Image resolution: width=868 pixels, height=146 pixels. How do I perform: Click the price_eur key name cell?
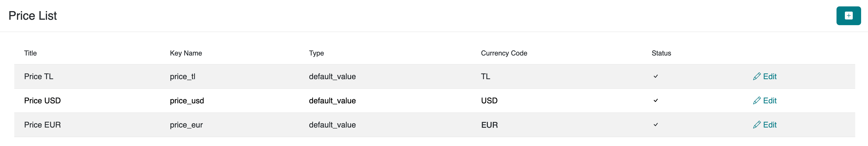pos(186,125)
